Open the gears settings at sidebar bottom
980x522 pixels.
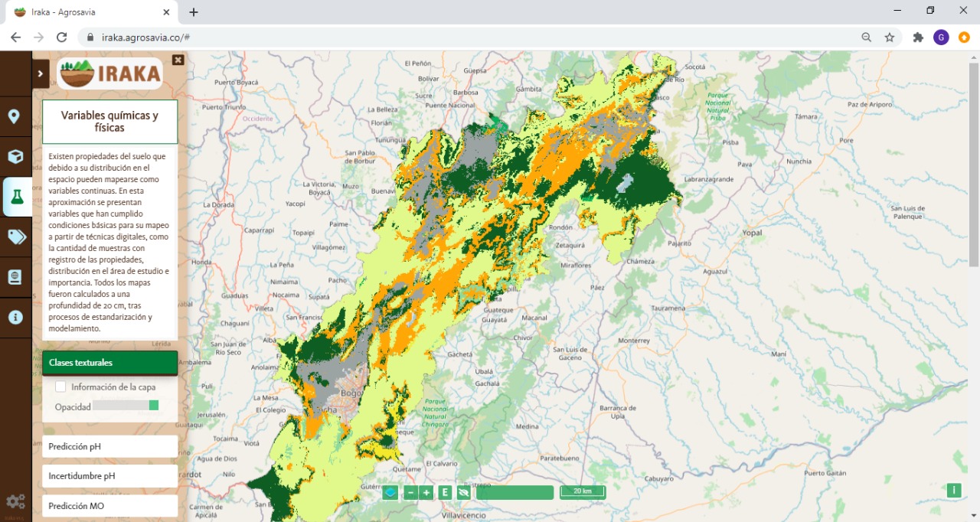(15, 502)
